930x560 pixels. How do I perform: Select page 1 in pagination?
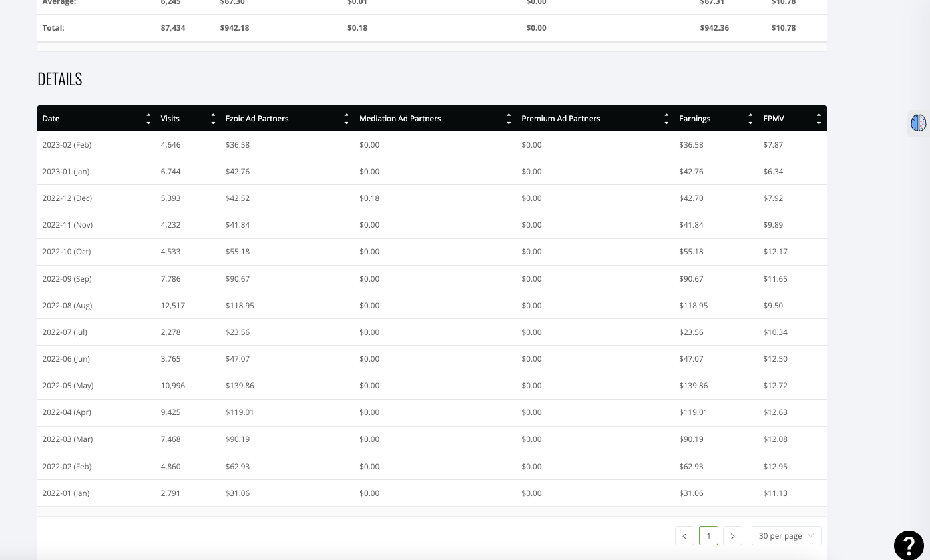pos(708,536)
